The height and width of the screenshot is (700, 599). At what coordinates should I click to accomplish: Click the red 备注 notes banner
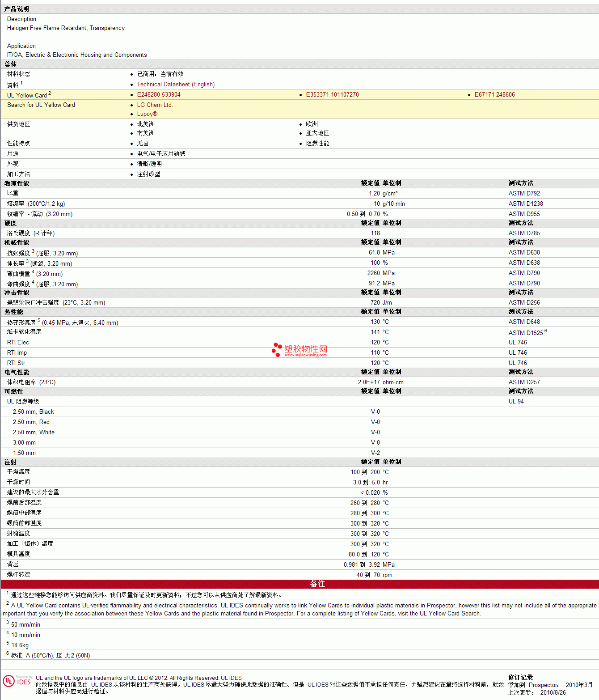pos(299,584)
